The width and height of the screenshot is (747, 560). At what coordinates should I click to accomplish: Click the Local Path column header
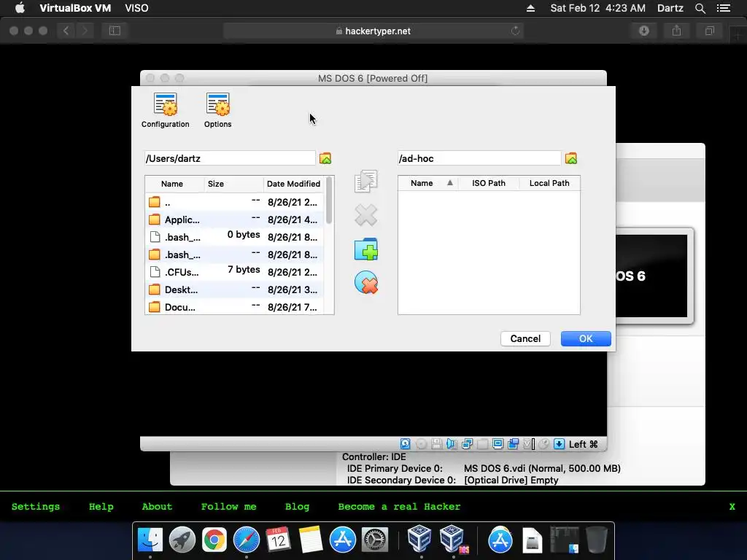(x=549, y=183)
